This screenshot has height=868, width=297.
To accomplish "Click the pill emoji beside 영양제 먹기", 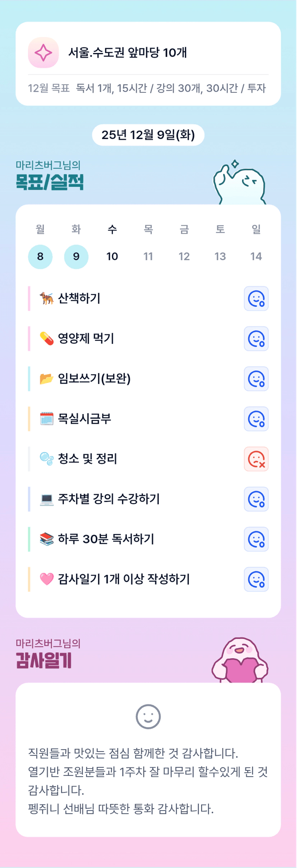I will [x=47, y=338].
